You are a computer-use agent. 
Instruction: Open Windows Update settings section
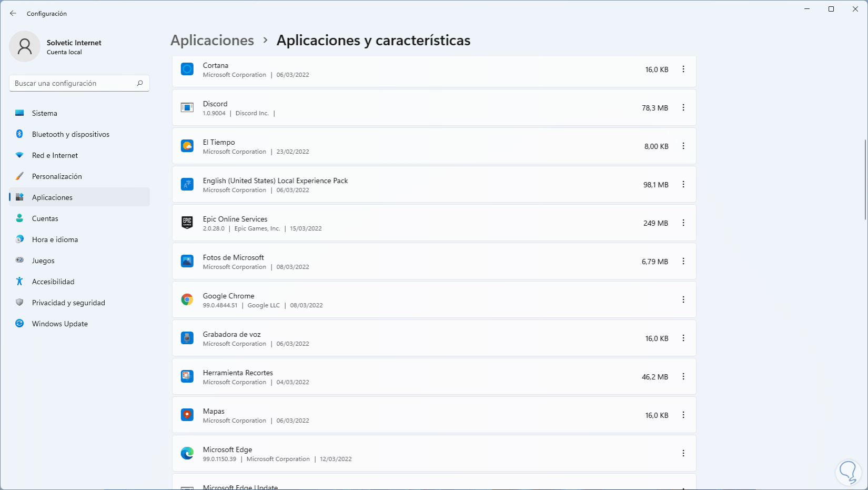pos(59,324)
